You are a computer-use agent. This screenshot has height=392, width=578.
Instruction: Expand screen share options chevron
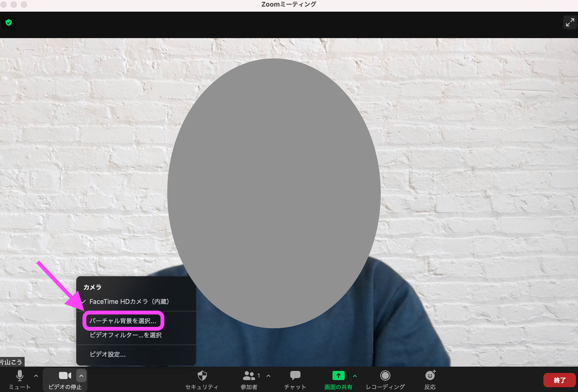[355, 376]
